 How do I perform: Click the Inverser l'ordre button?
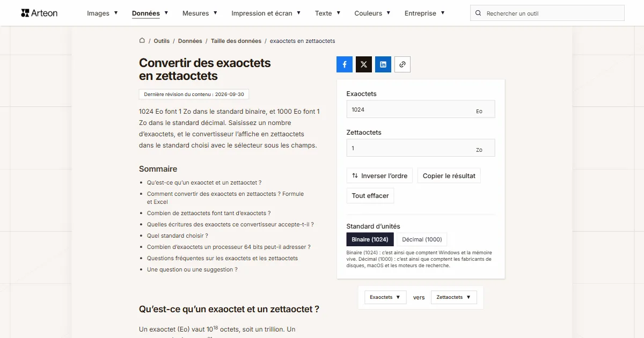[379, 176]
